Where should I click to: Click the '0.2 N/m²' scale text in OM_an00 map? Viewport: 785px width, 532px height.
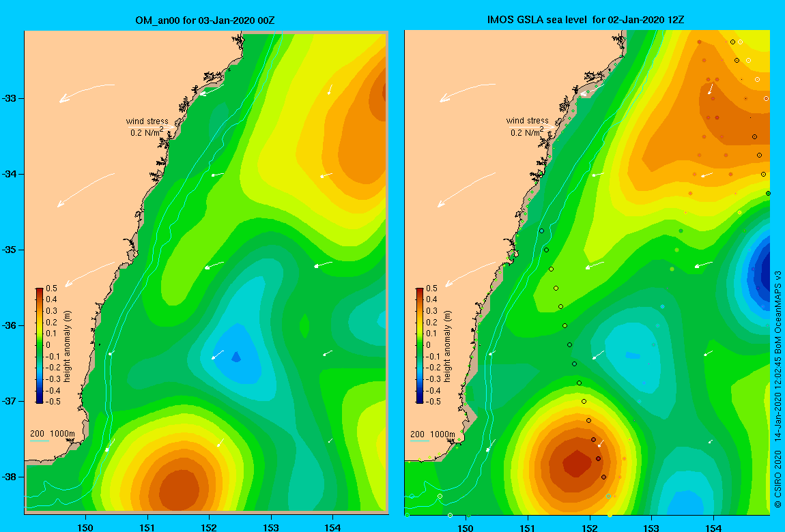click(147, 132)
